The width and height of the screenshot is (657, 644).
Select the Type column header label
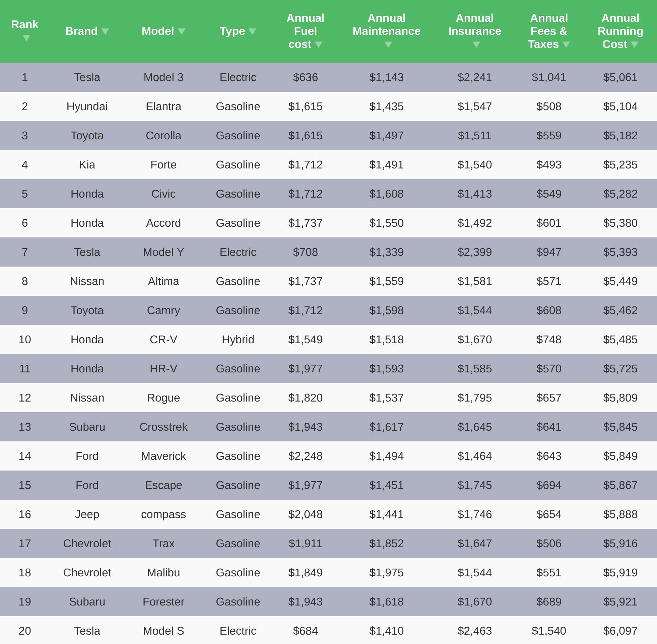click(x=232, y=31)
